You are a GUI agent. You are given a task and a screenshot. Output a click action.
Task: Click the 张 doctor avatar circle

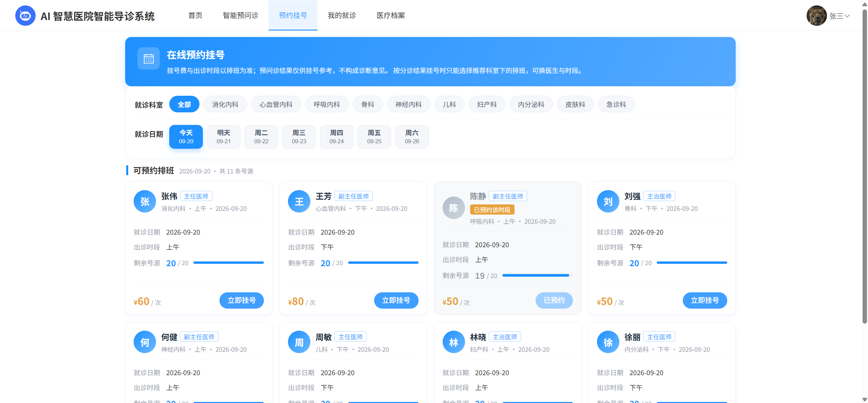click(145, 201)
